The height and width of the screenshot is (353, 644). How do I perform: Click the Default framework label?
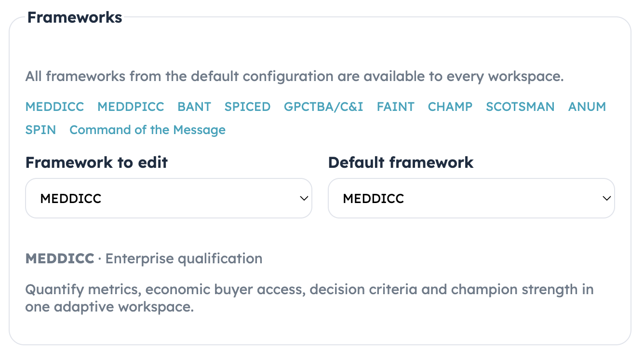[401, 163]
